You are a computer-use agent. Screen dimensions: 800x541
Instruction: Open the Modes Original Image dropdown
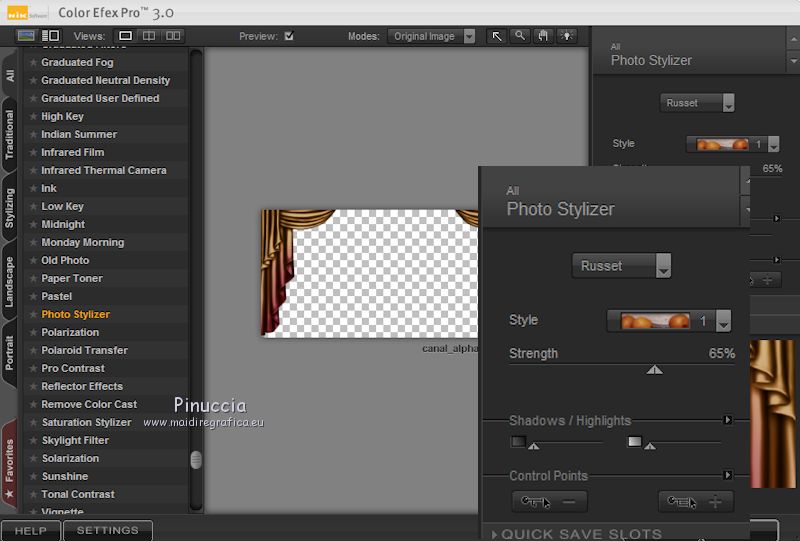pos(431,36)
